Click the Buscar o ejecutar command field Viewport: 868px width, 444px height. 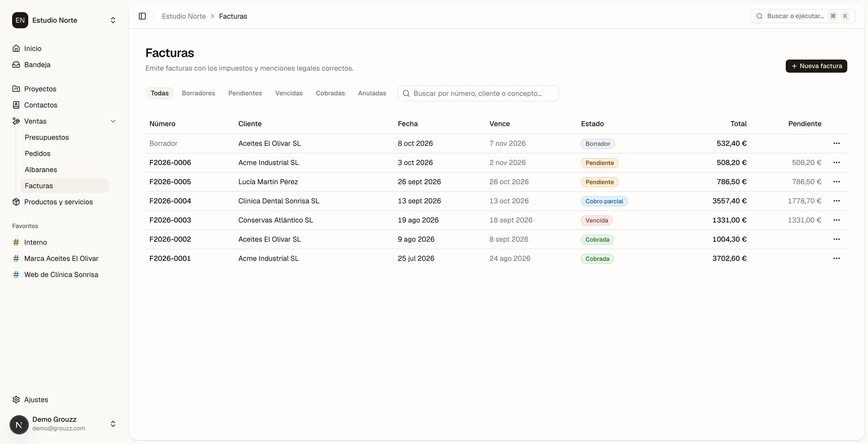803,16
